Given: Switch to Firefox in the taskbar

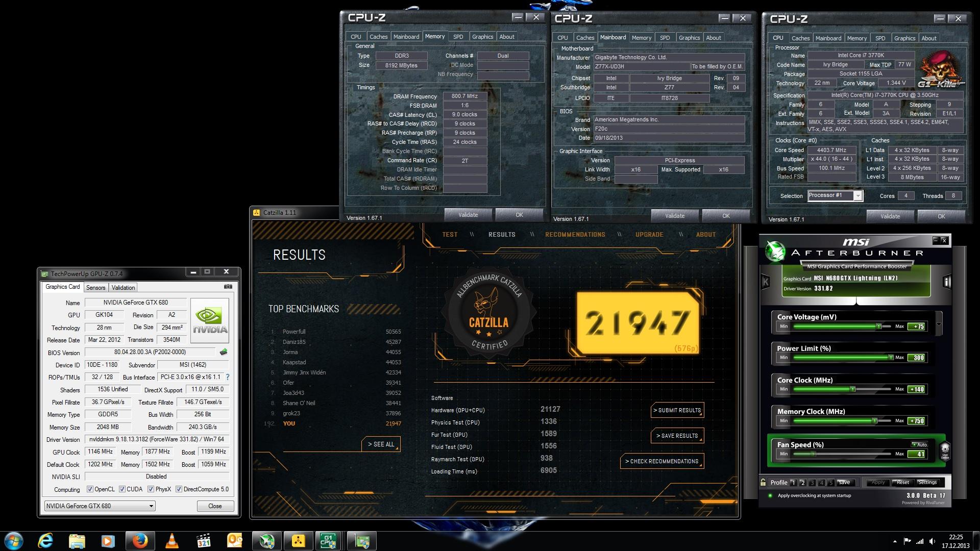Looking at the screenshot, I should pos(140,541).
